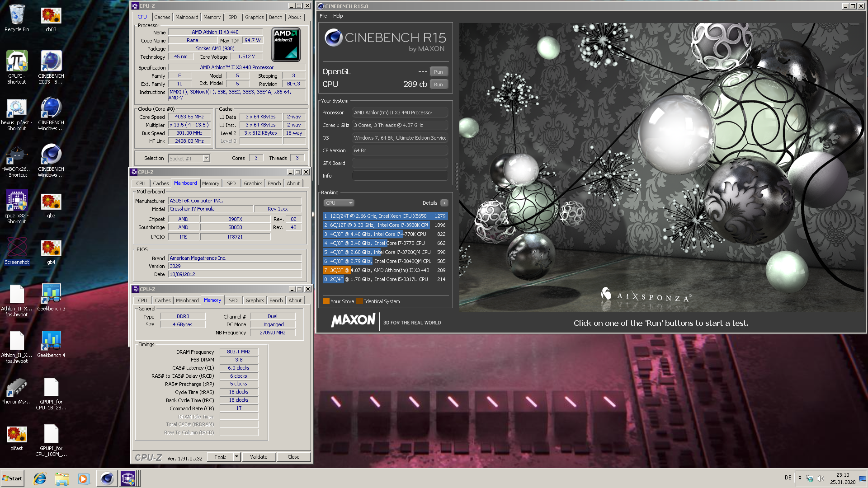Viewport: 868px width, 488px height.
Task: Click CPU-Z Tools button
Action: (220, 457)
